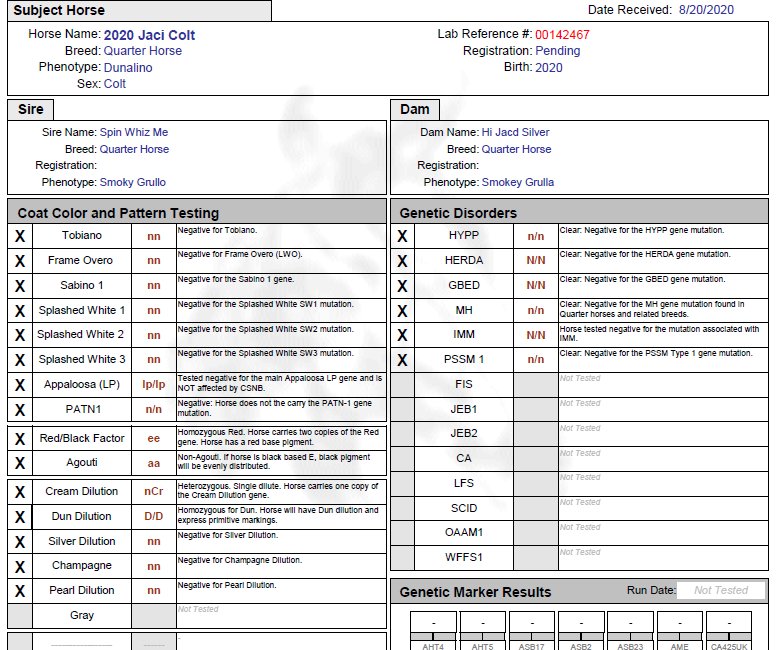Viewport: 778px width, 650px height.
Task: Click the Genetic Disorders header
Action: click(580, 212)
